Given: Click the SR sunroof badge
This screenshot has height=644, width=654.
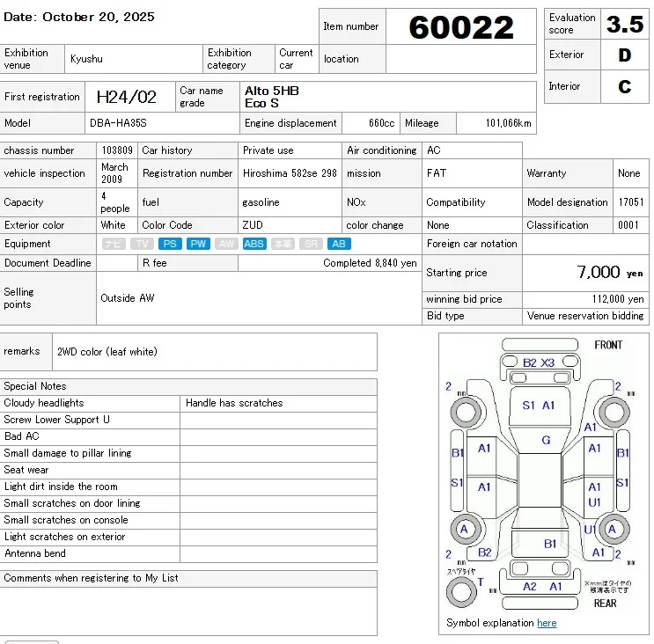Looking at the screenshot, I should pyautogui.click(x=311, y=244).
